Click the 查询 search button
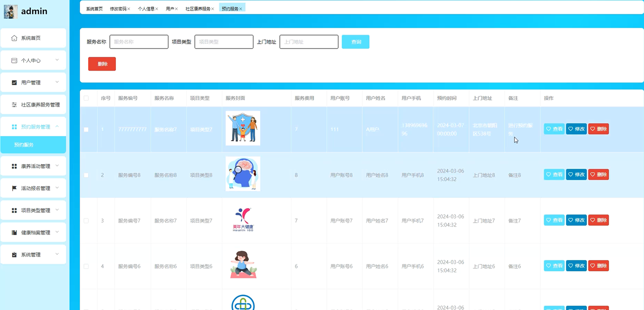The width and height of the screenshot is (644, 310). [356, 42]
